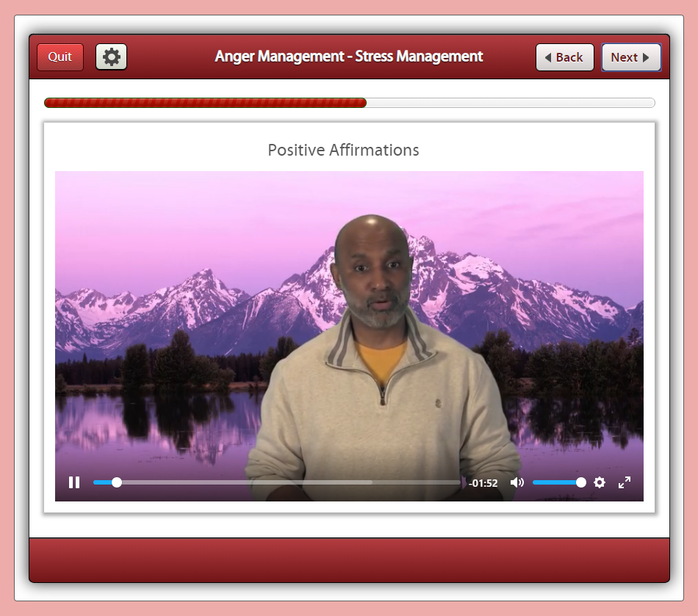
Task: Select the Positive Affirmations heading
Action: (343, 151)
